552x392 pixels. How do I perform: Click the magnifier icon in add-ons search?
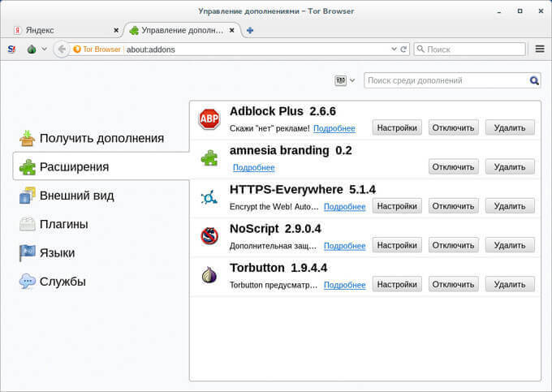(534, 80)
